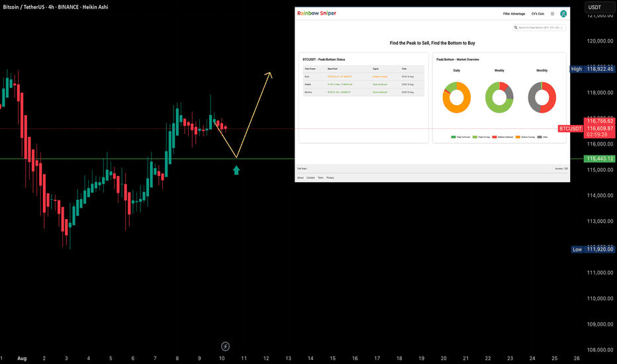This screenshot has width=617, height=364.
Task: Click the Bottom Forming legend swatch
Action: click(x=518, y=137)
